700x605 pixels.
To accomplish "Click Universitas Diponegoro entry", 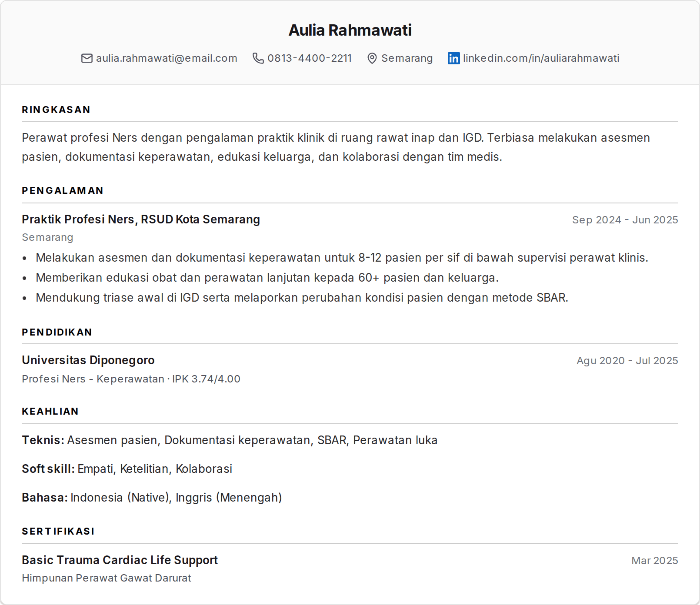I will pos(88,360).
